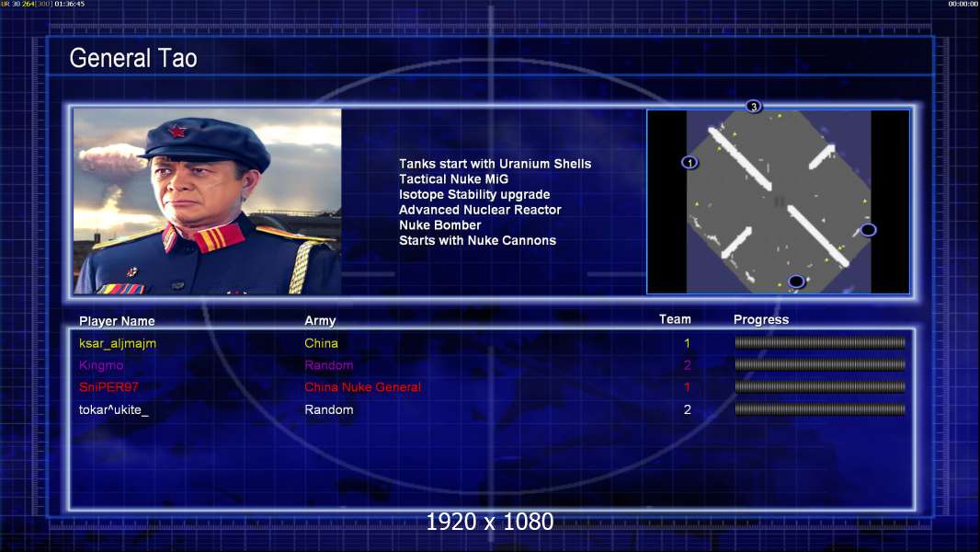Click the Progress column header
The height and width of the screenshot is (552, 980).
point(761,319)
